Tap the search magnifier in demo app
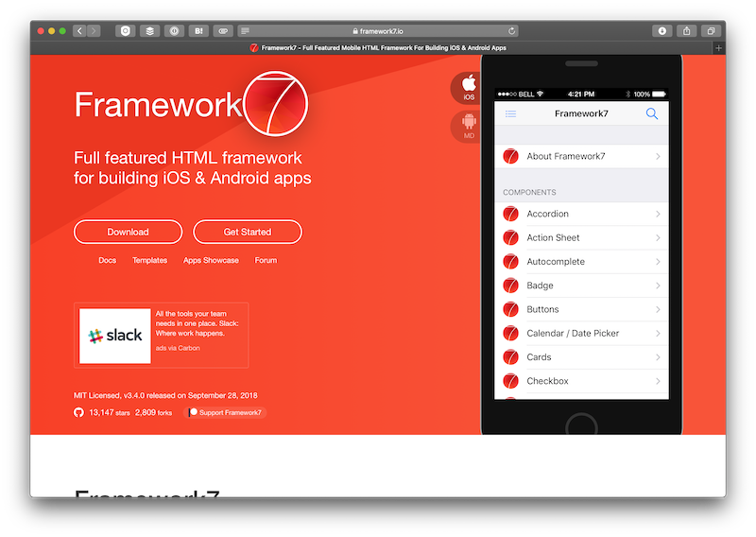756x537 pixels. [652, 113]
